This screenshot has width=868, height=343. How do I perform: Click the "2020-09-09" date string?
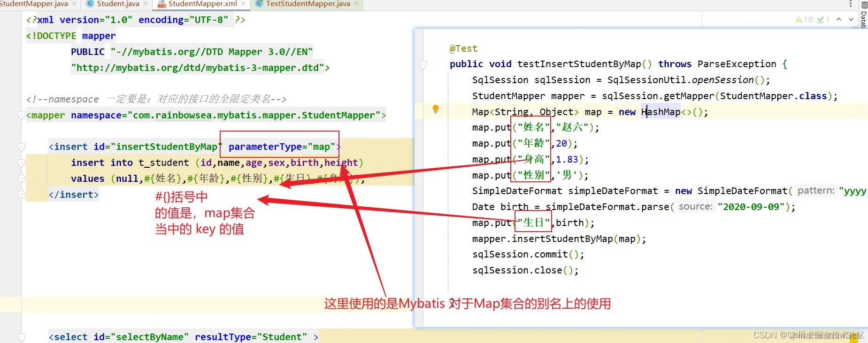click(752, 207)
